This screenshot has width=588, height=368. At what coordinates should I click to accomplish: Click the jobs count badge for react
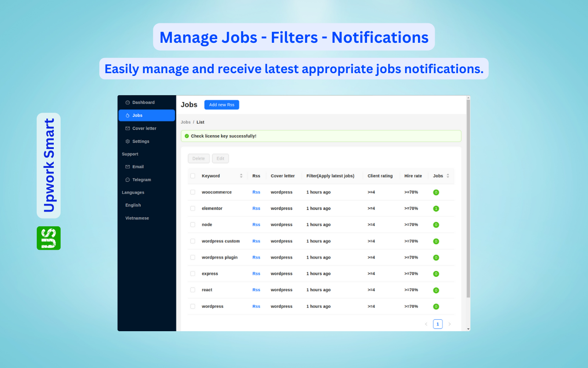pos(436,290)
